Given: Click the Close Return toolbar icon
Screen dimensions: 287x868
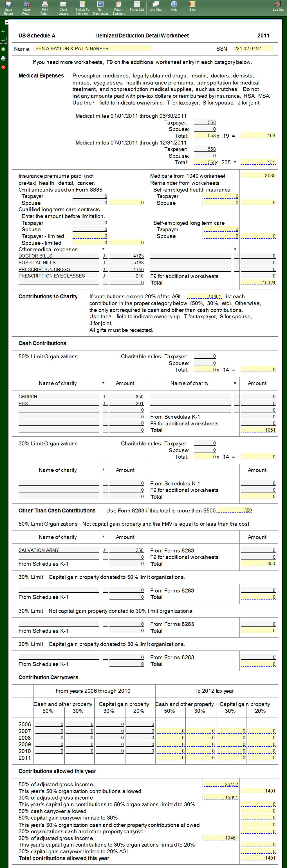Looking at the screenshot, I should coord(26,7).
